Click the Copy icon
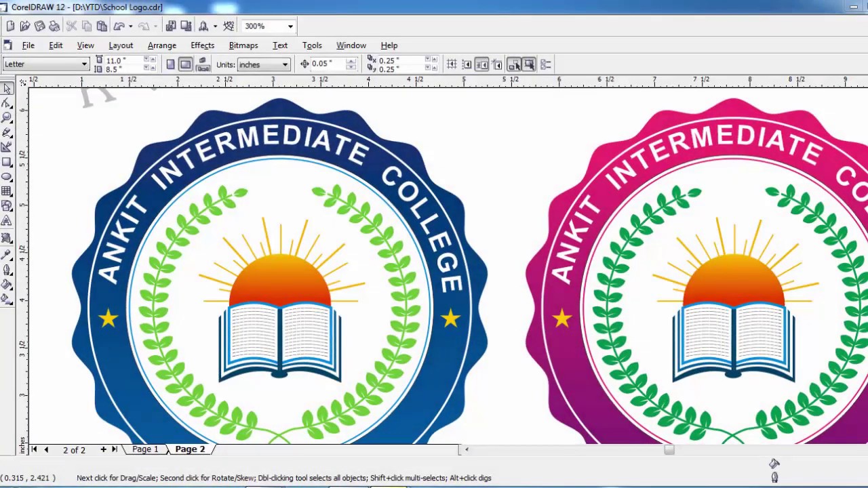The image size is (868, 488). click(87, 26)
